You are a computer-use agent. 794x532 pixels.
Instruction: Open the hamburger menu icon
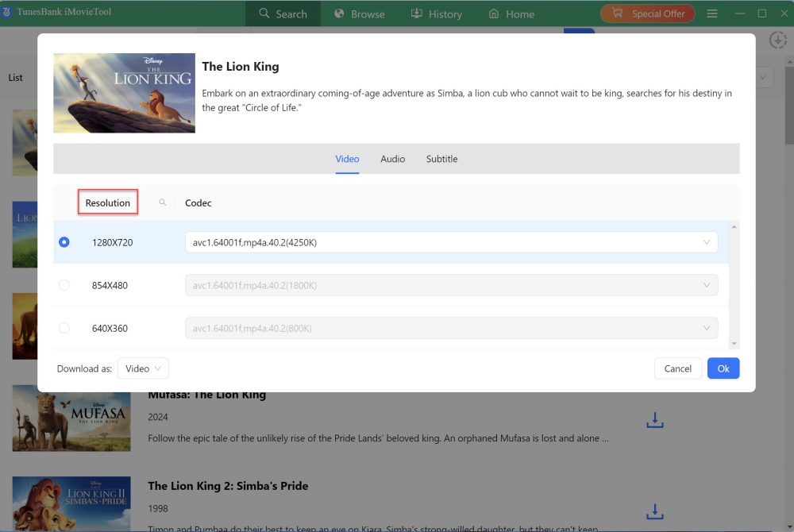click(712, 13)
